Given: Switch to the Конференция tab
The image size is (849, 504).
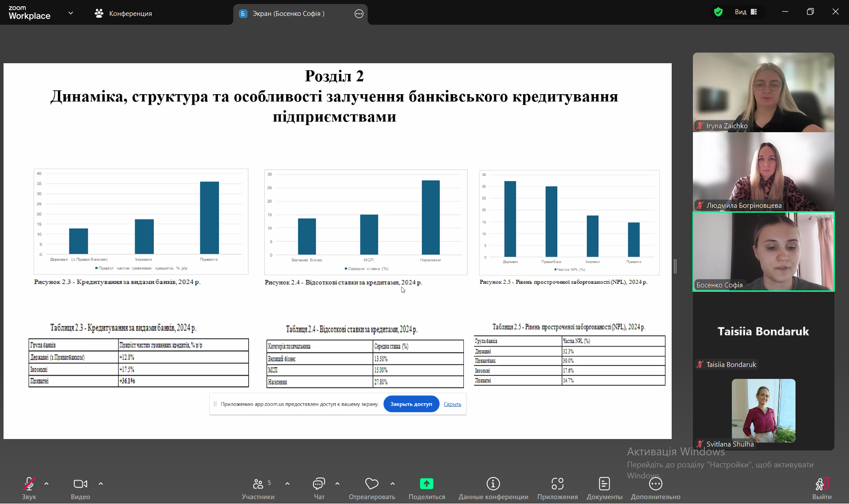Looking at the screenshot, I should (123, 14).
